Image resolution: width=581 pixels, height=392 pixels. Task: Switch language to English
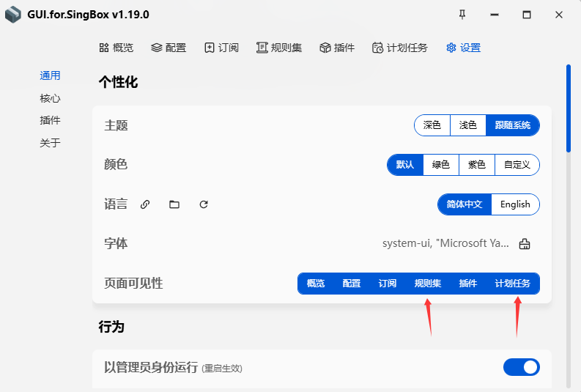[x=515, y=204]
